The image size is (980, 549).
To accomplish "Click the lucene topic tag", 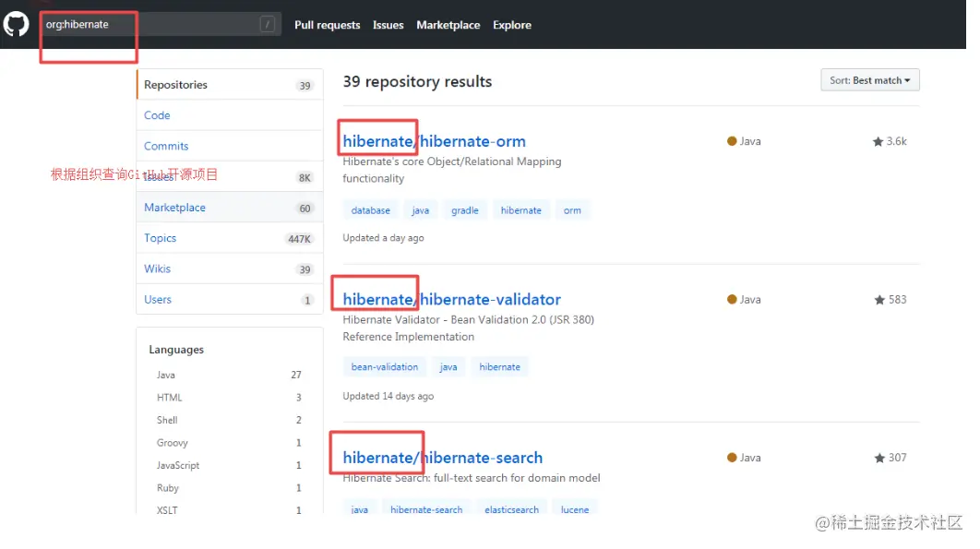I will (574, 509).
